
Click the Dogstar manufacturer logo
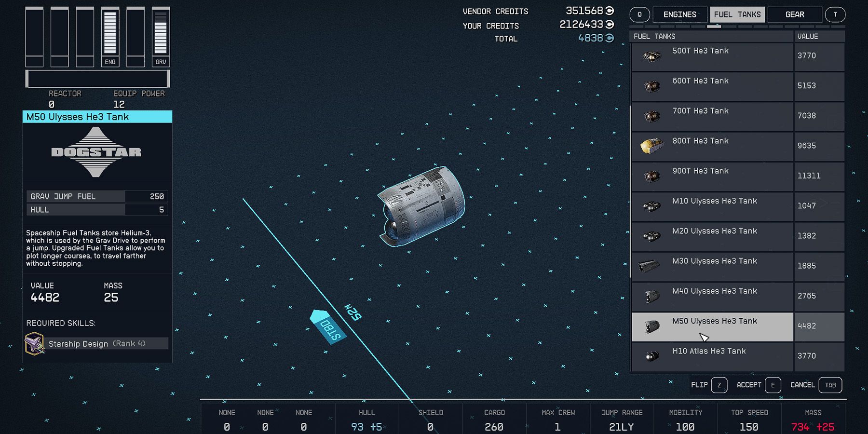(96, 152)
